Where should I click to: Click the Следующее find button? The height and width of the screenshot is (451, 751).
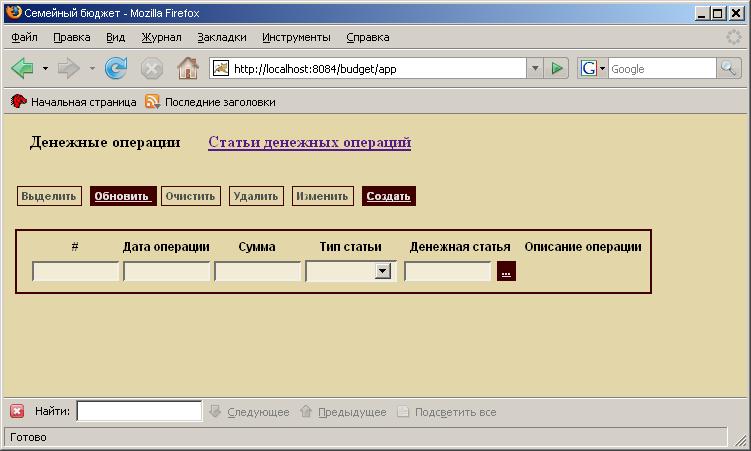point(250,412)
